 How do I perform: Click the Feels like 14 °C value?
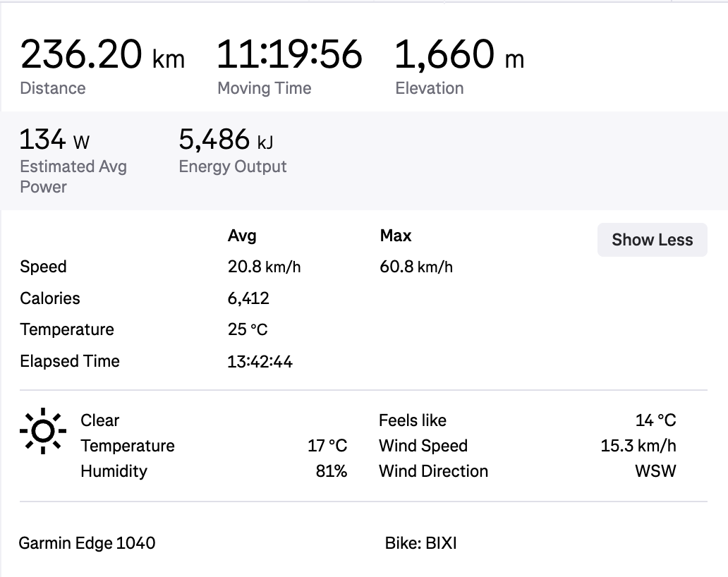[655, 420]
